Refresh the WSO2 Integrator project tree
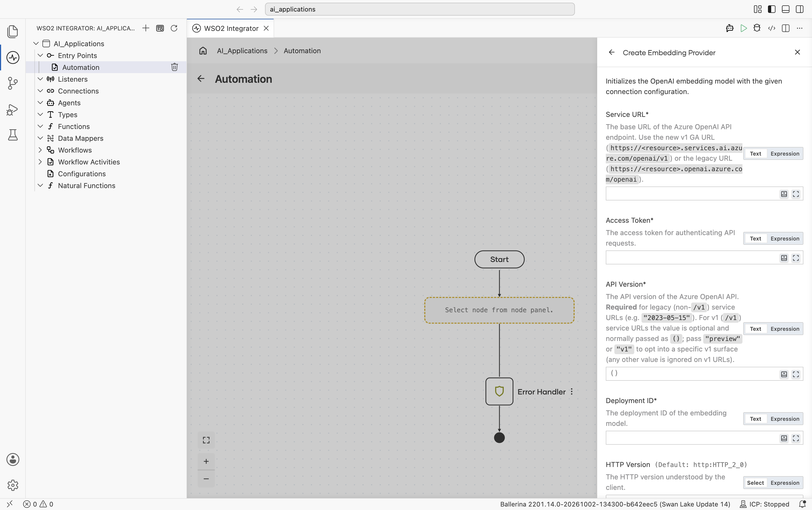Viewport: 812px width, 510px height. coord(174,28)
